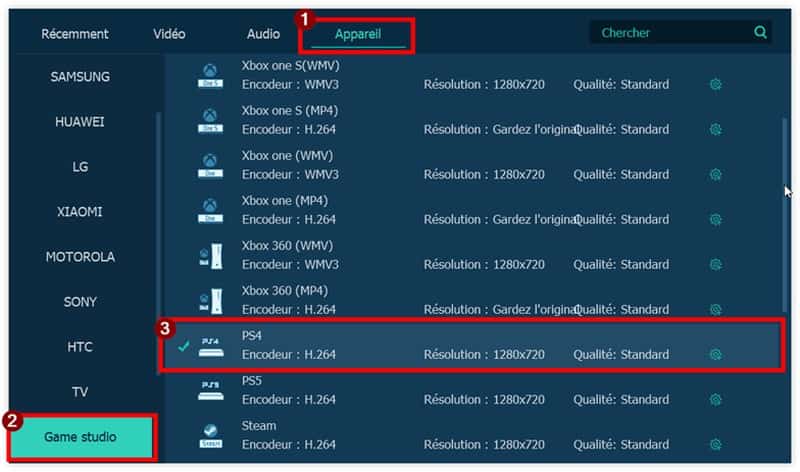Select LG device category
800x472 pixels.
click(80, 166)
